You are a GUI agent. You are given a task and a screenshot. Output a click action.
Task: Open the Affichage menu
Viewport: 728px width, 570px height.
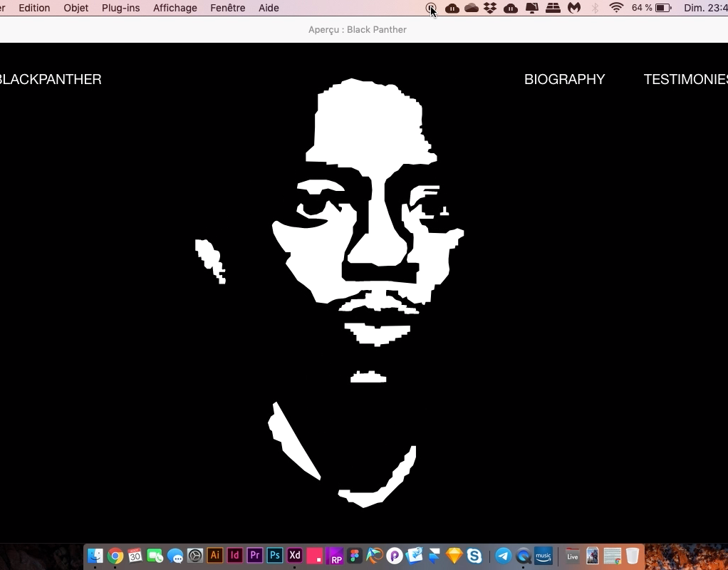175,8
